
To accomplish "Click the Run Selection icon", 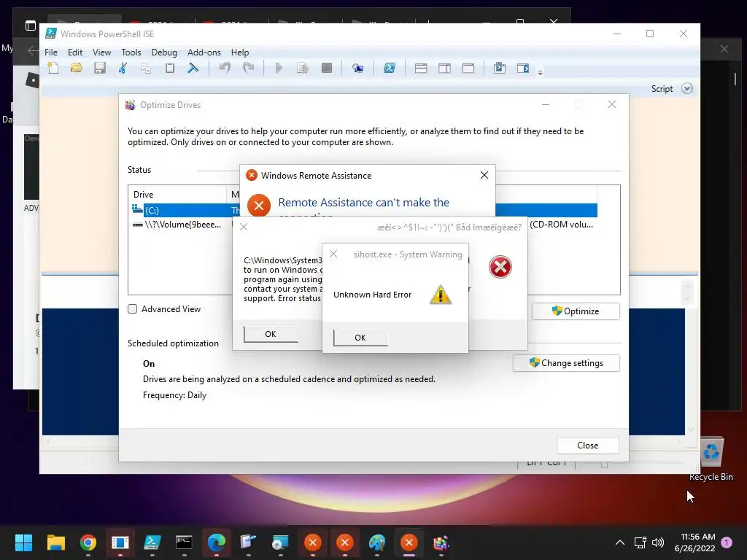I will click(303, 68).
